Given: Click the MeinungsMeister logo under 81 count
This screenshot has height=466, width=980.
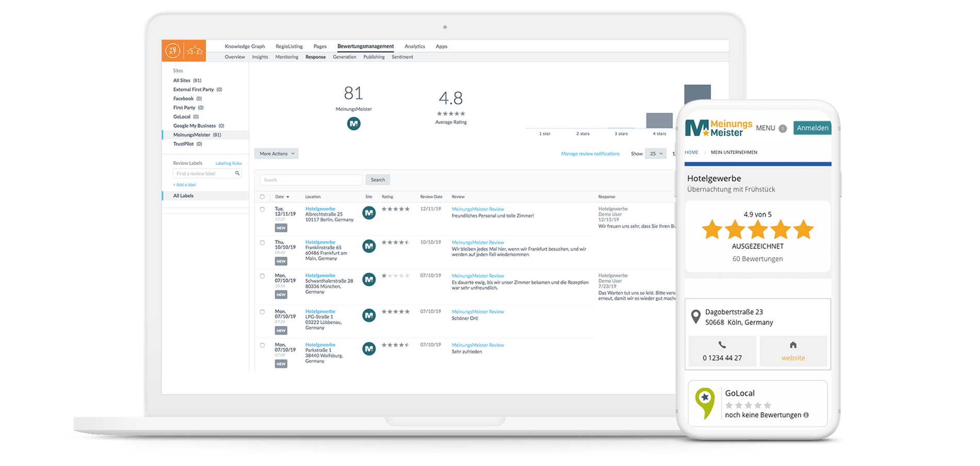Looking at the screenshot, I should (354, 124).
